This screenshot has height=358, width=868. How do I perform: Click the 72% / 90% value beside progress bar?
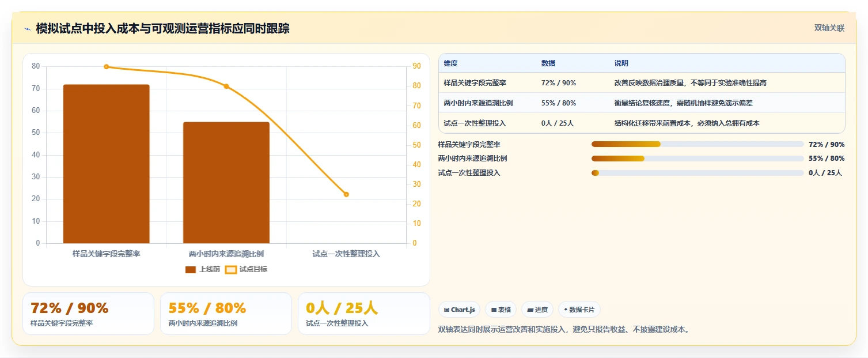pyautogui.click(x=827, y=145)
